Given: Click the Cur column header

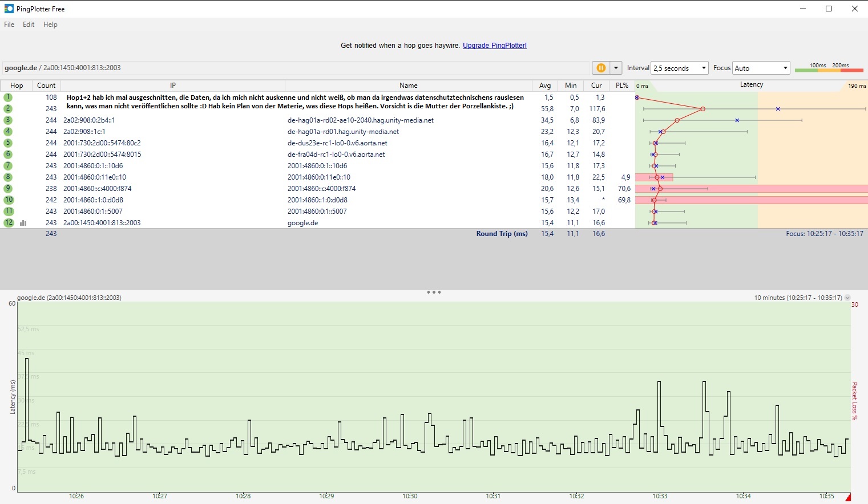Looking at the screenshot, I should [596, 86].
